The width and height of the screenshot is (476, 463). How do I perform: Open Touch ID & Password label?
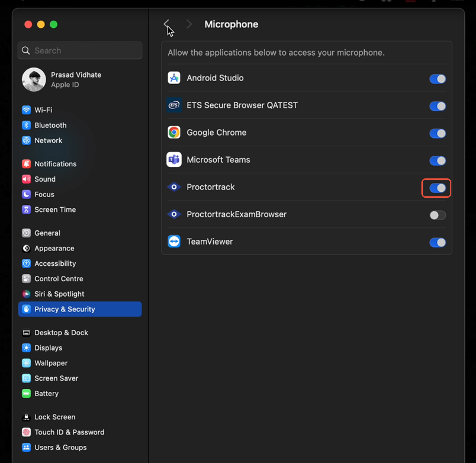[70, 432]
